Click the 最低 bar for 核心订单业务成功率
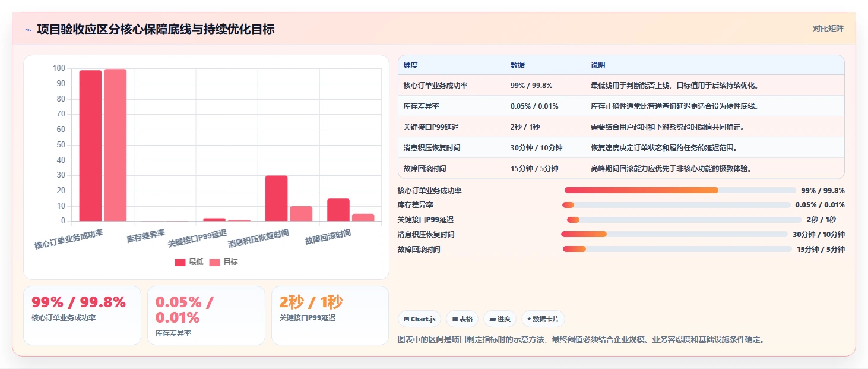Screen dimensions: 868x369 90,146
